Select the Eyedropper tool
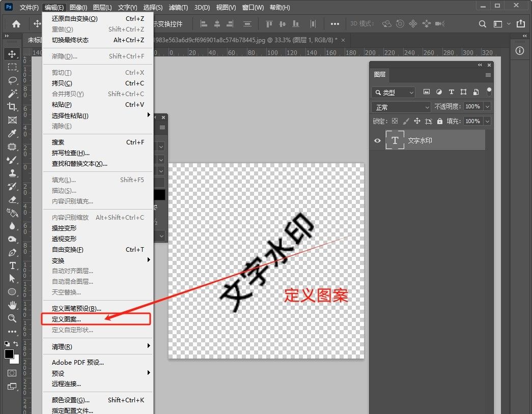 coord(12,133)
